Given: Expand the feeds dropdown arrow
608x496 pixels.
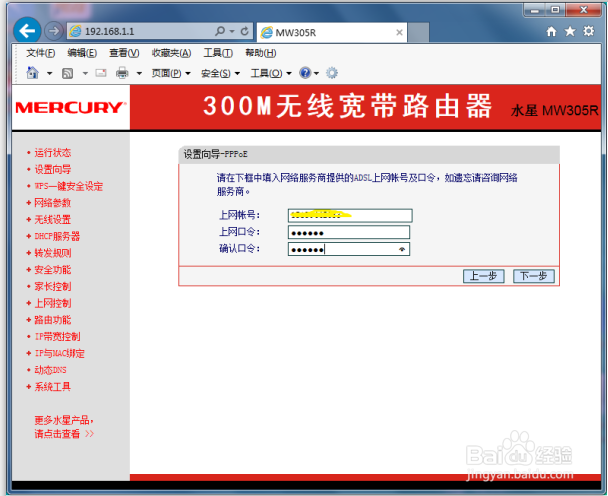Looking at the screenshot, I should (85, 73).
